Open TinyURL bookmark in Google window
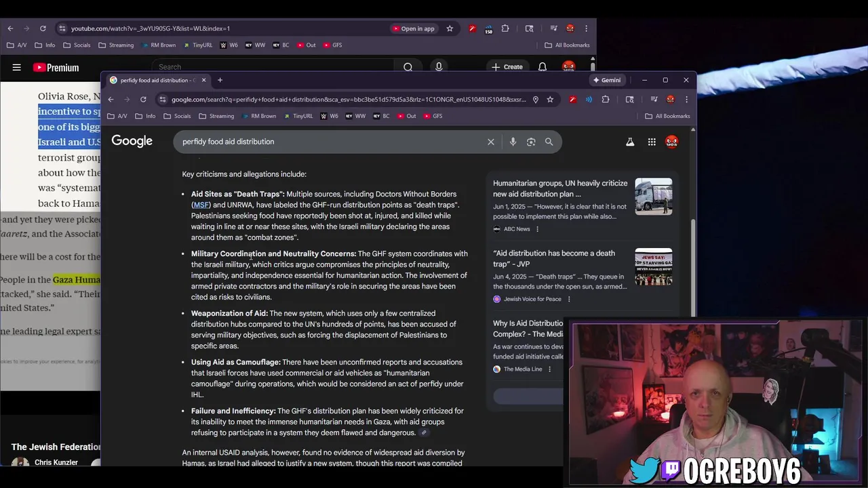Viewport: 868px width, 488px height. pyautogui.click(x=298, y=116)
